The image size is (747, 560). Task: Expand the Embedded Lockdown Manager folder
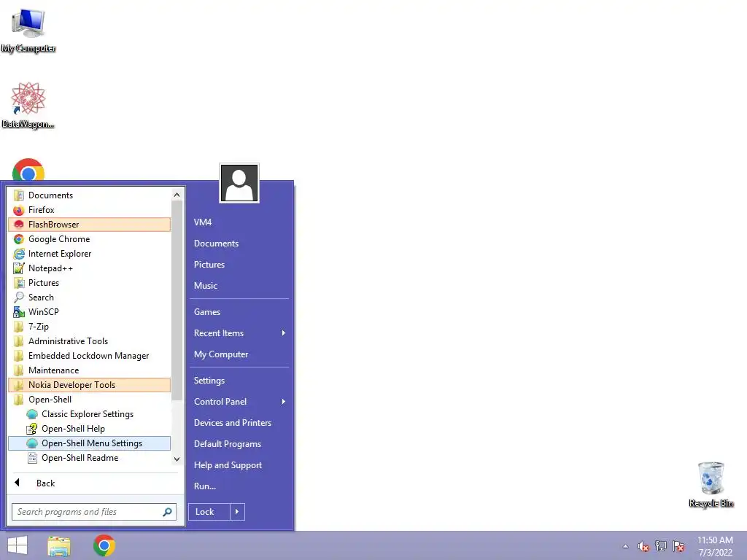click(89, 356)
